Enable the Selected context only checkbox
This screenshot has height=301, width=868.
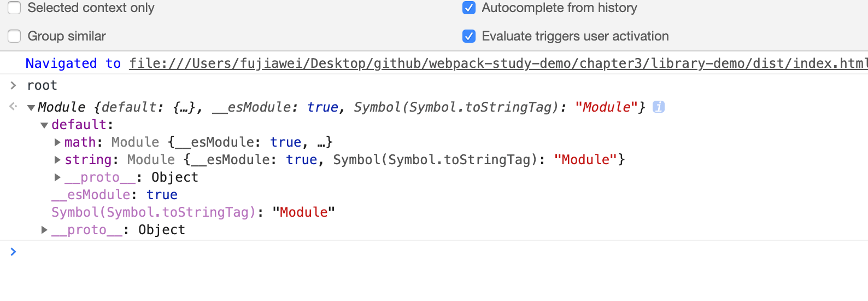pos(15,8)
